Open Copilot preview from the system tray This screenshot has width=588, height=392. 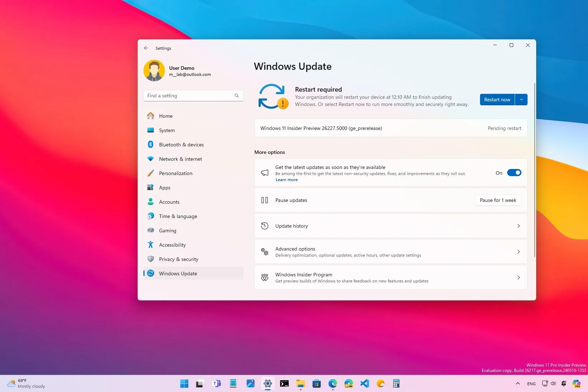(576, 383)
